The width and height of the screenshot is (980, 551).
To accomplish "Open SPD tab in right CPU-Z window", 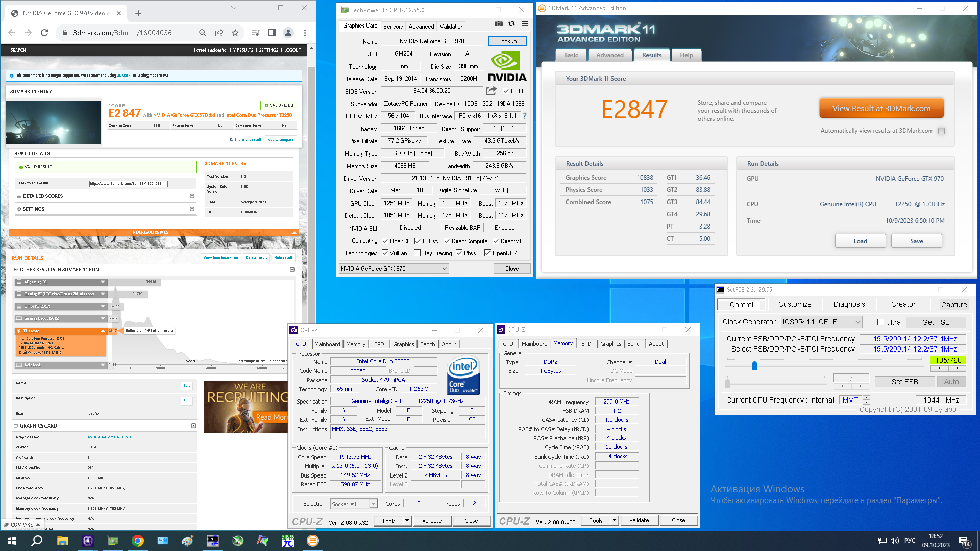I will click(586, 344).
